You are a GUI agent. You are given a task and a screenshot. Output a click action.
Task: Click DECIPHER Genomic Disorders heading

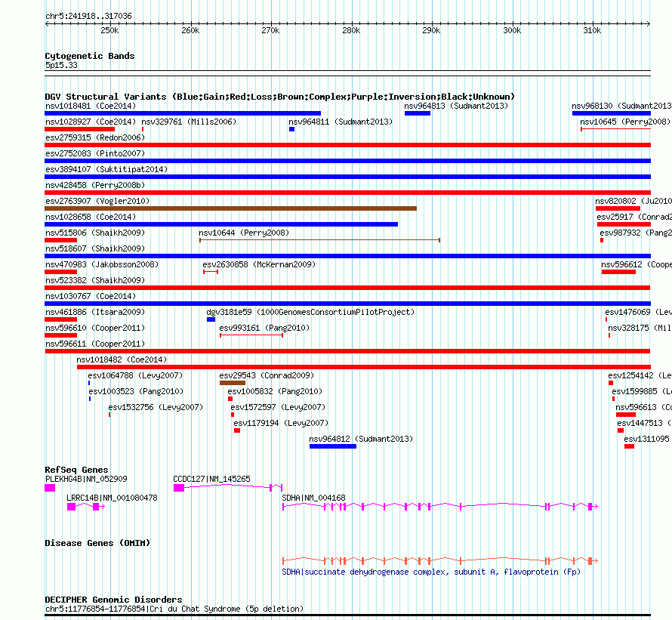click(x=113, y=600)
